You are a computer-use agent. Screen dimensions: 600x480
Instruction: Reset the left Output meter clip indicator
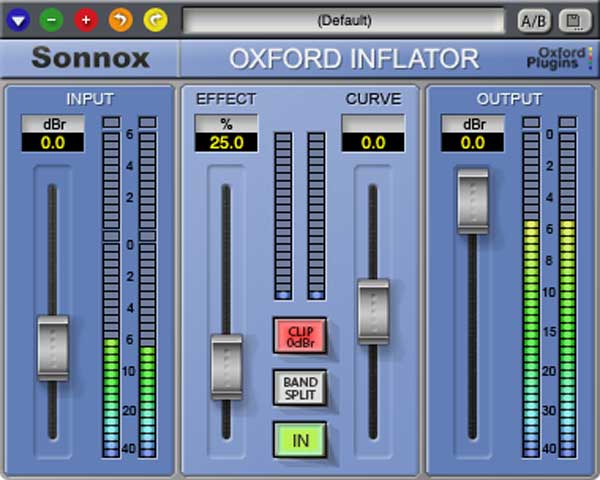click(x=531, y=122)
